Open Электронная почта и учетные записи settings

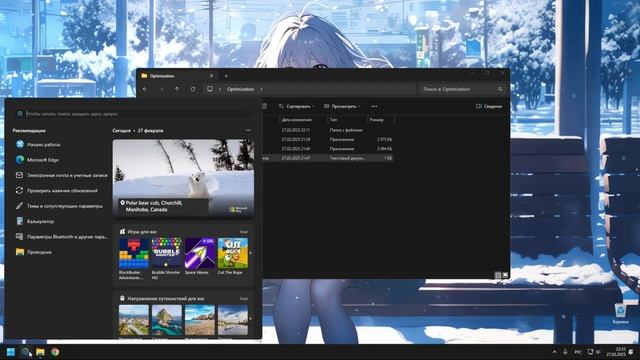tap(62, 175)
